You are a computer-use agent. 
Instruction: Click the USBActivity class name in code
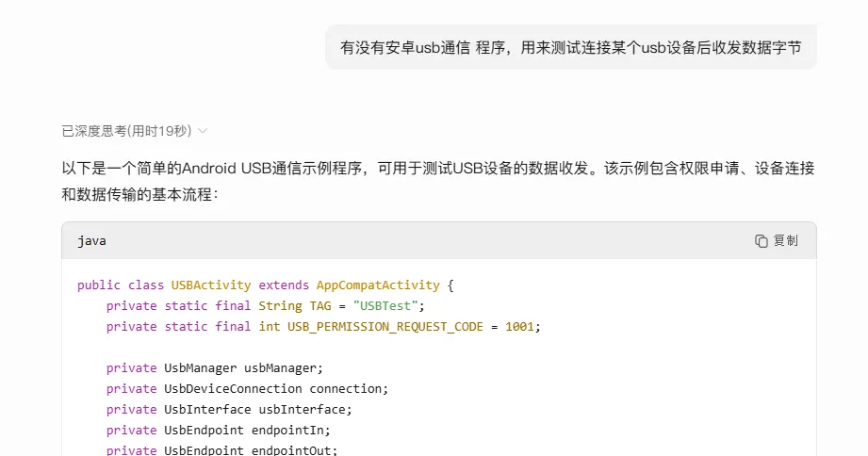click(x=211, y=285)
